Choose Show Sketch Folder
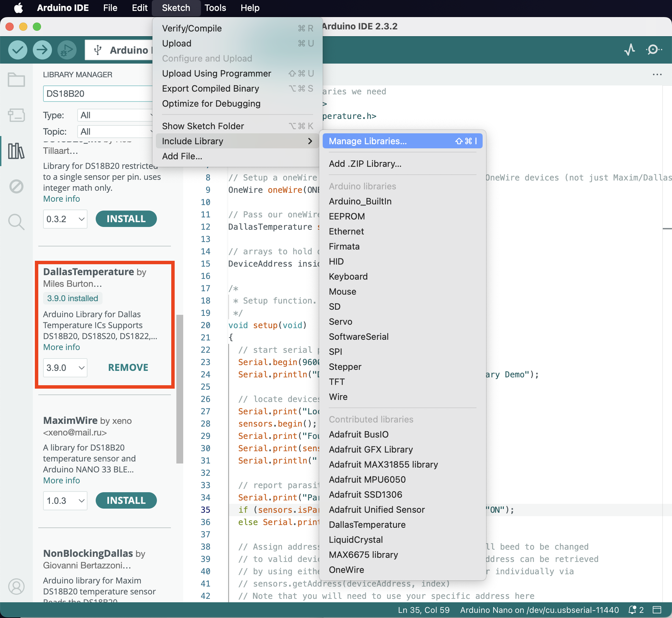The width and height of the screenshot is (672, 618). click(237, 126)
